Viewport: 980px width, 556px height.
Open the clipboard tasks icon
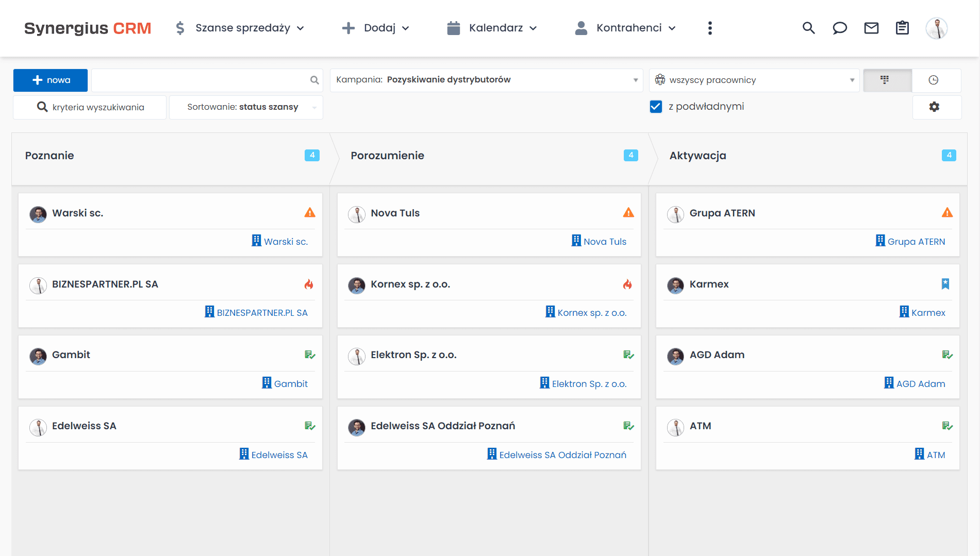tap(902, 28)
